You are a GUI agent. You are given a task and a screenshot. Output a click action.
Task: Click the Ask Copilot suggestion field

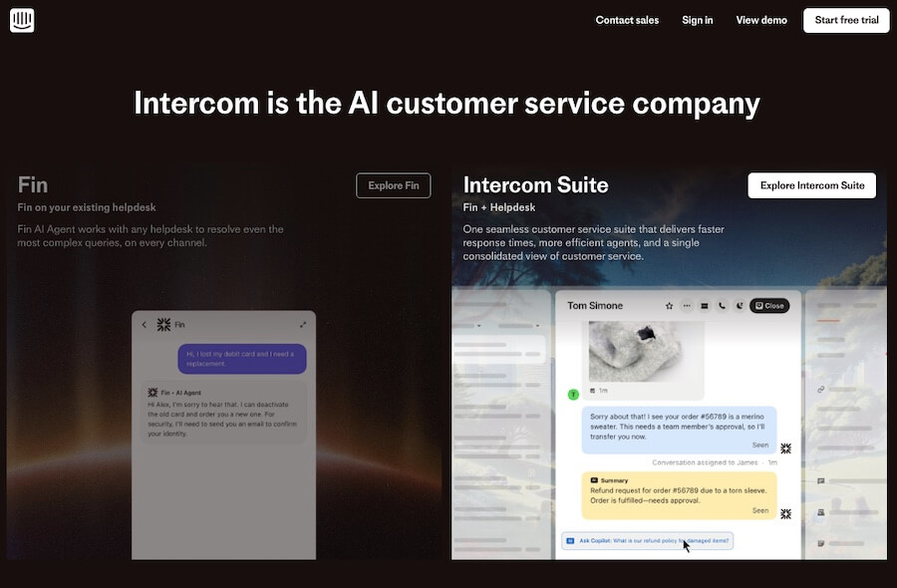647,539
